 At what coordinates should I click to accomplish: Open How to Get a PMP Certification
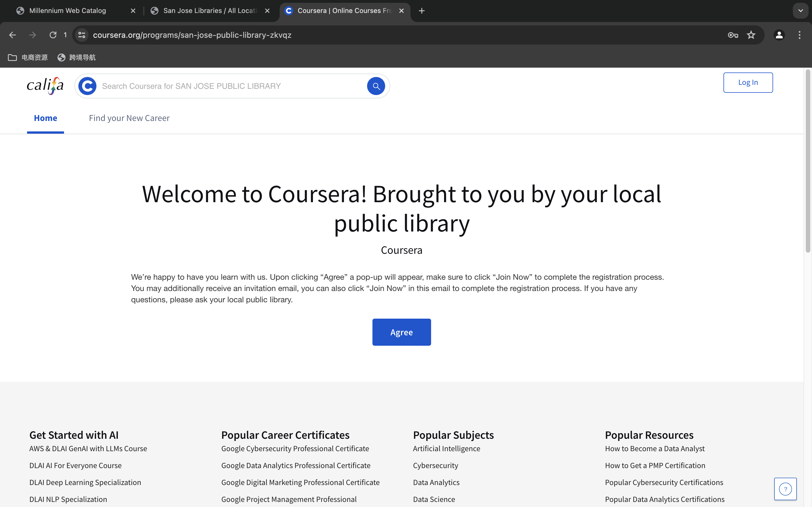pos(655,466)
